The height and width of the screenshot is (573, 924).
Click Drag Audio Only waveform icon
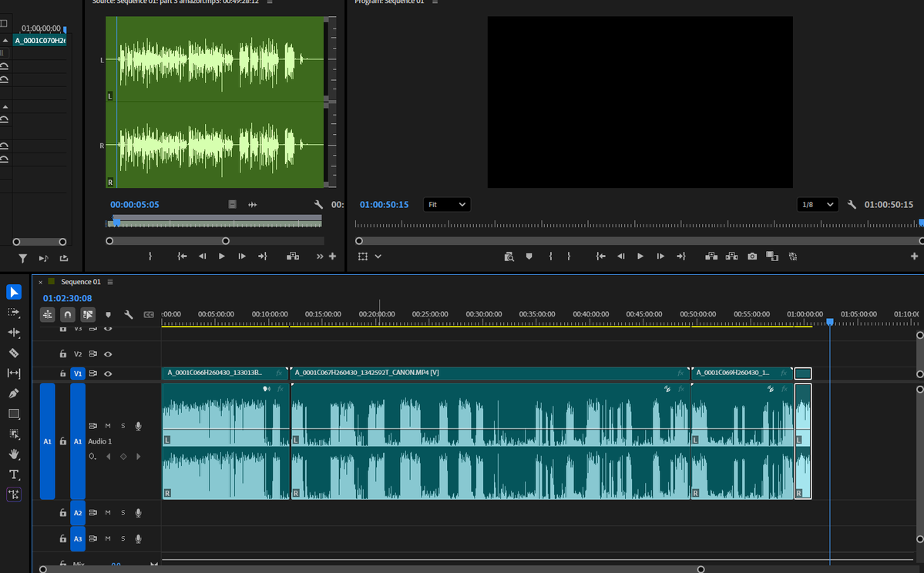pos(252,204)
